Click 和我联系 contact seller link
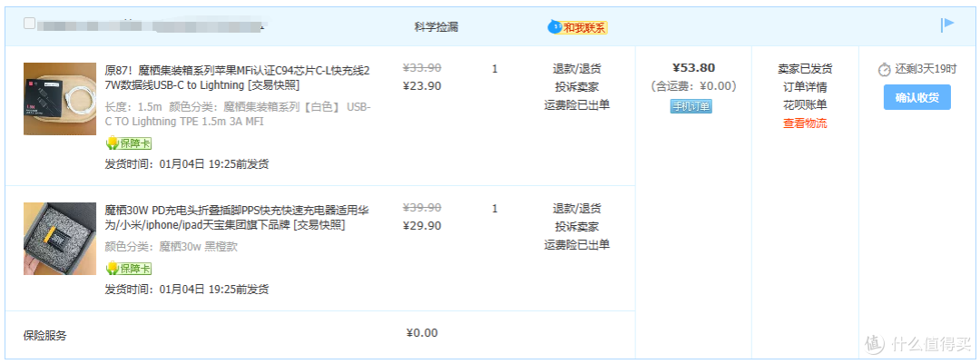 coord(585,27)
